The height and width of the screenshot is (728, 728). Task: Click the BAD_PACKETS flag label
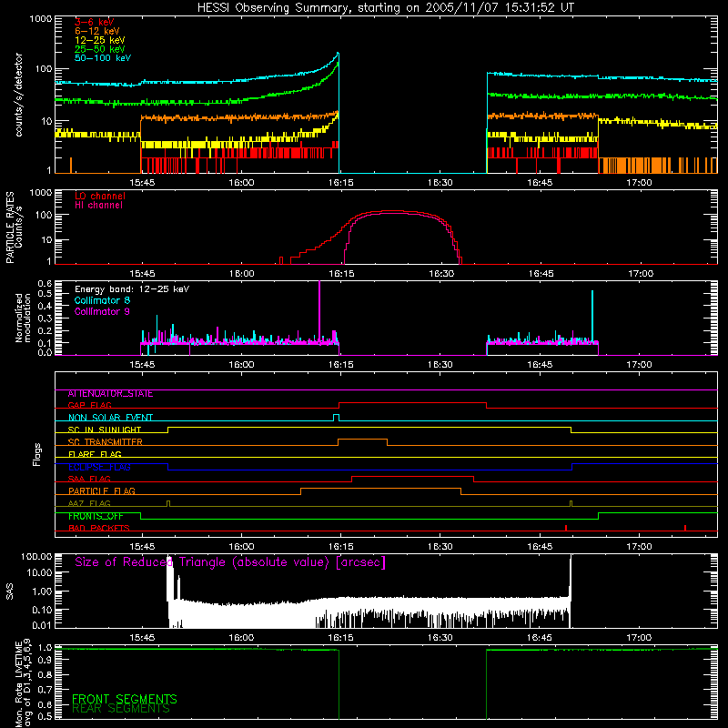99,528
